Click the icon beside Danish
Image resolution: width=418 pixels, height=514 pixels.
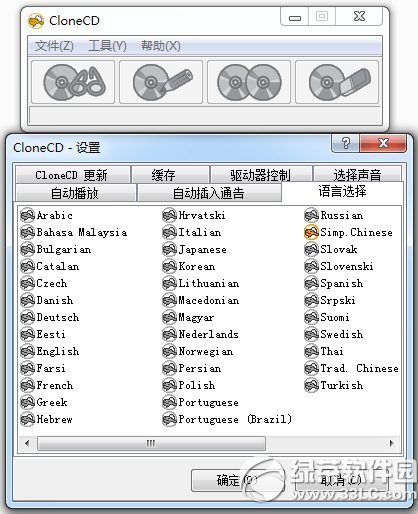tap(27, 300)
